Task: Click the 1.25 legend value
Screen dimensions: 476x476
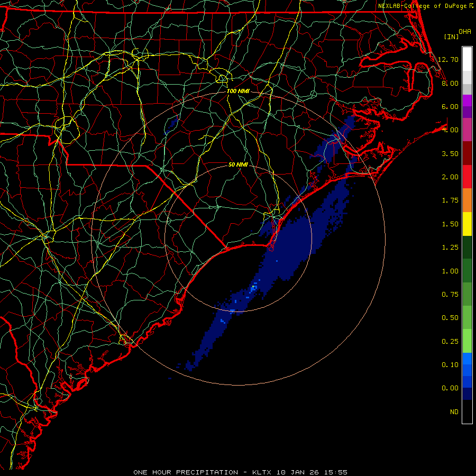Action: tap(450, 248)
